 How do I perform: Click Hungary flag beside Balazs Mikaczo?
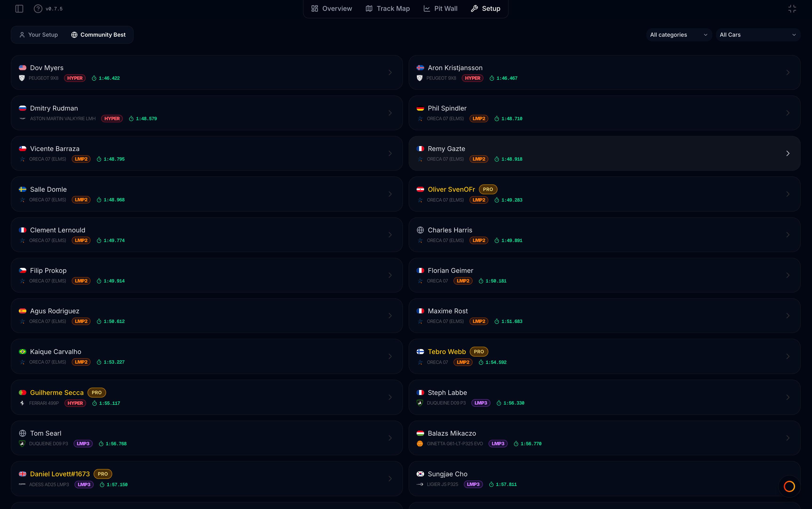(420, 433)
